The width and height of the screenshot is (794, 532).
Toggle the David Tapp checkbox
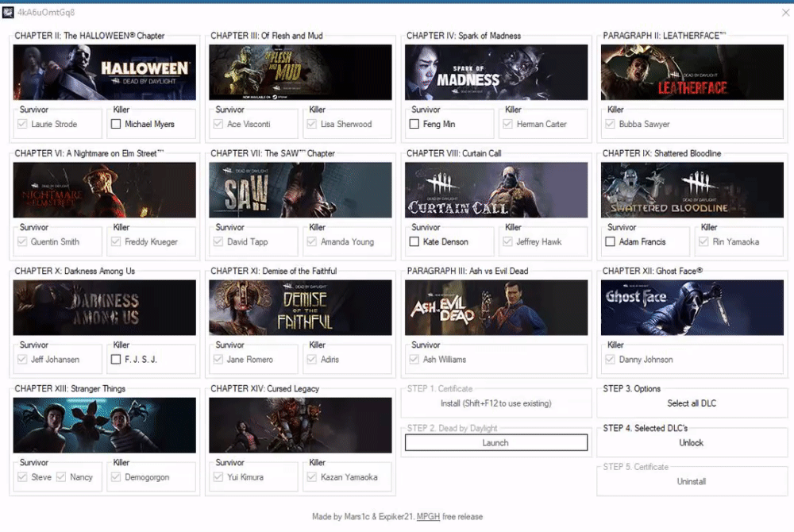[x=218, y=242]
